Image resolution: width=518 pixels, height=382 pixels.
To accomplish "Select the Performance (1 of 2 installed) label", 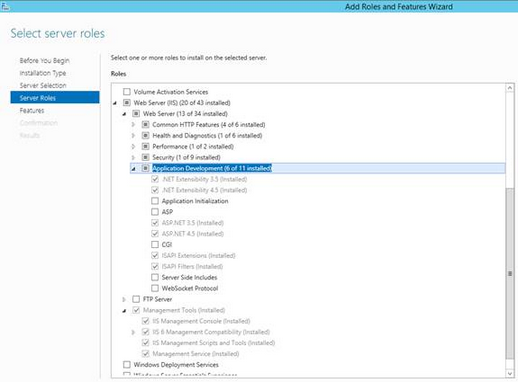I will [x=193, y=146].
